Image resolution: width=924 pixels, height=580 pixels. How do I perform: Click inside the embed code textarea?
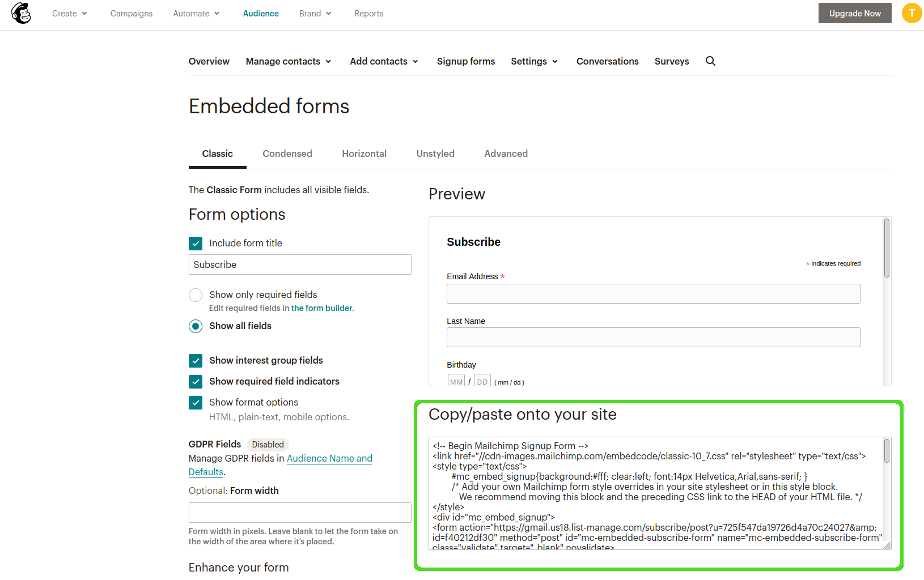click(x=656, y=493)
